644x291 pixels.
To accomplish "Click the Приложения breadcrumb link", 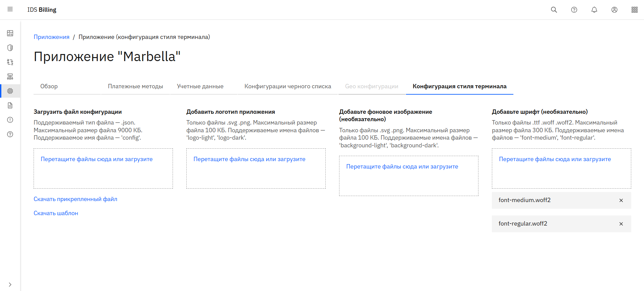I will pyautogui.click(x=51, y=37).
